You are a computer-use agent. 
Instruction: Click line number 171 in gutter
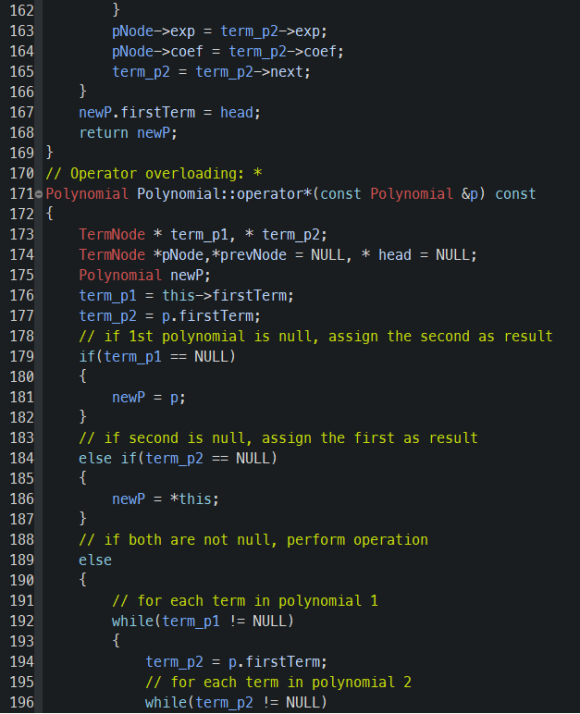(22, 194)
